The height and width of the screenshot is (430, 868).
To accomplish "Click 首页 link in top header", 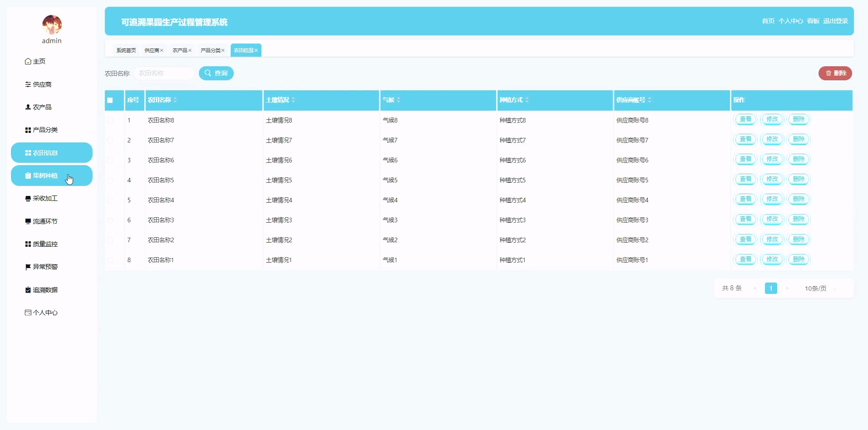I will (768, 21).
